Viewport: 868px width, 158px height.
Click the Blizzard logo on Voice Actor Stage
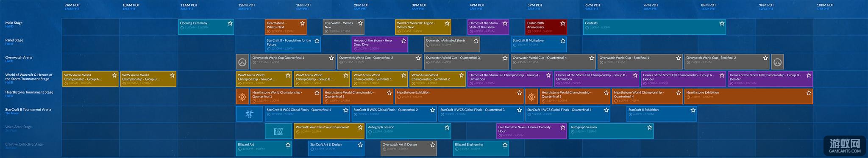pos(278,131)
